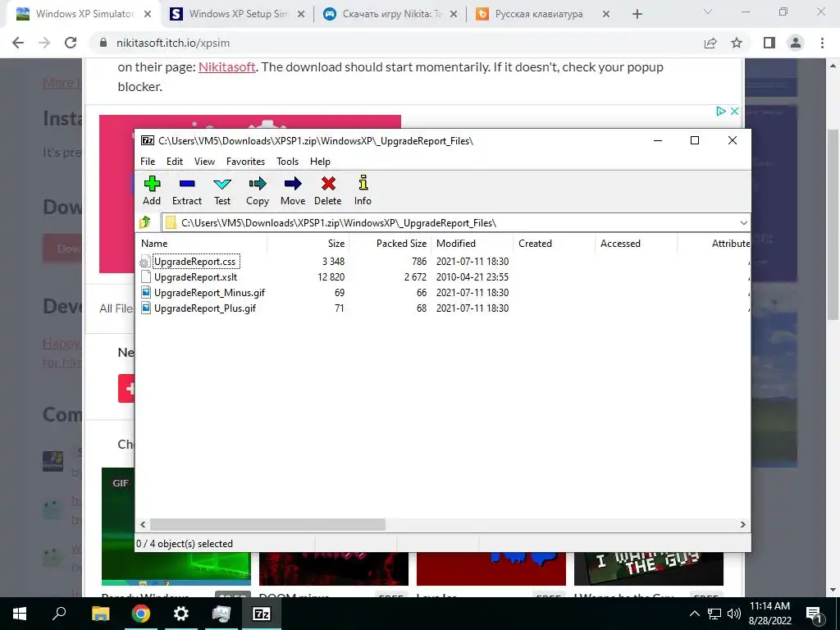The image size is (840, 630).
Task: Click the DOOM game thumbnail on the page
Action: [x=334, y=569]
